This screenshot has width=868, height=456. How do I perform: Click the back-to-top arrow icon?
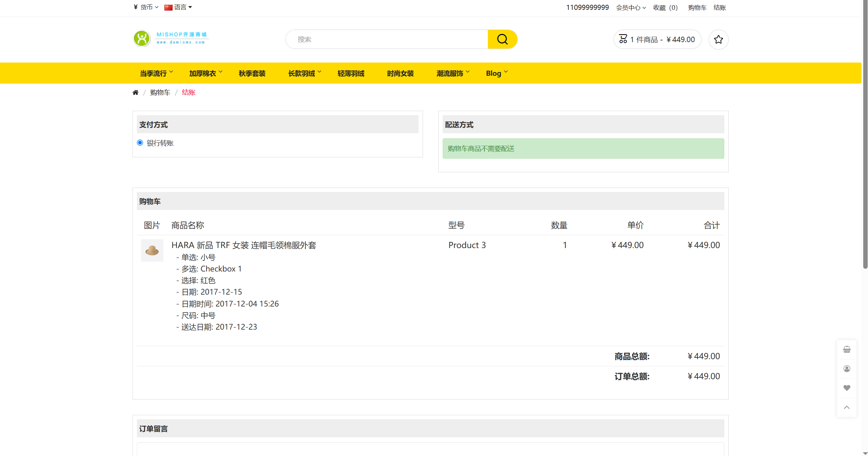[x=847, y=407]
